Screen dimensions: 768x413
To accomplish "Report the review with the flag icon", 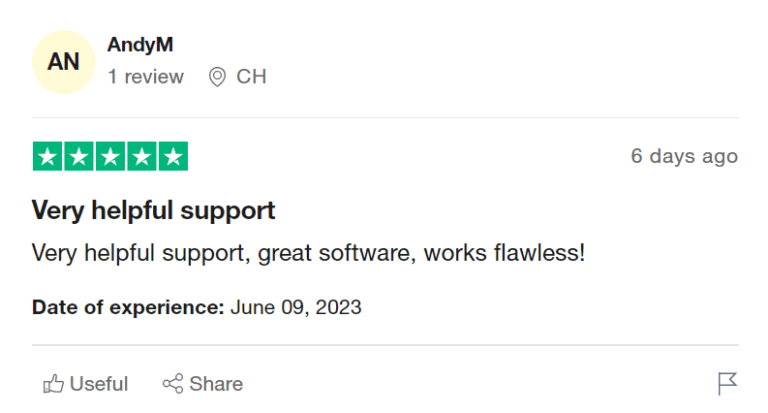I will [x=727, y=384].
